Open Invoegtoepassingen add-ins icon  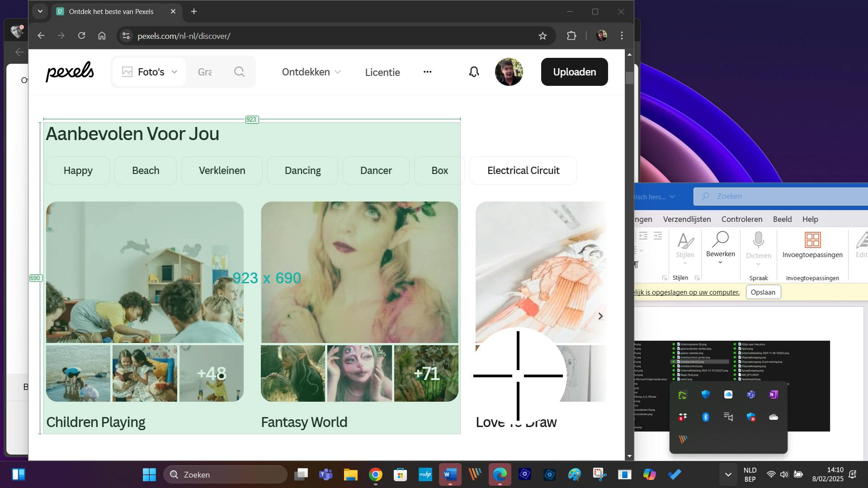pyautogui.click(x=812, y=240)
